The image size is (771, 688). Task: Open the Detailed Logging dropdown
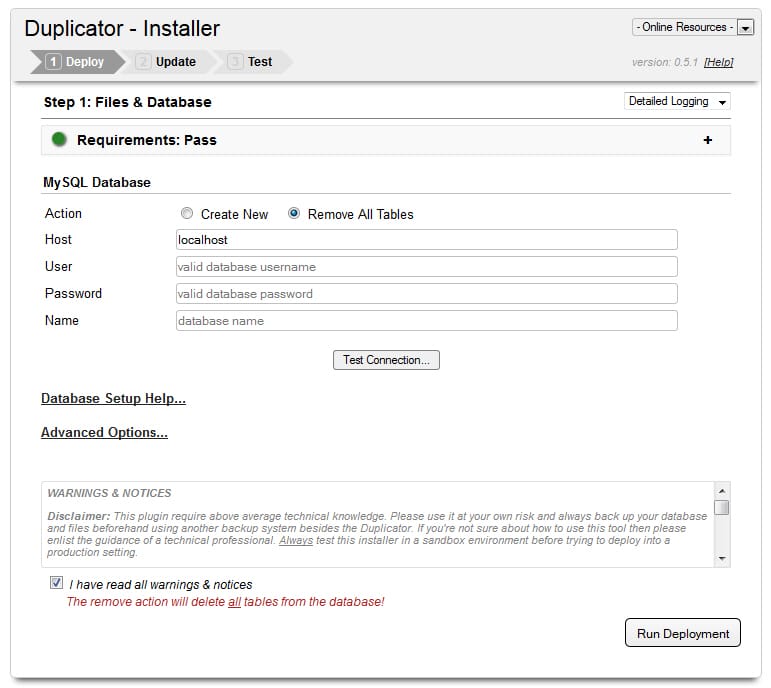[x=677, y=101]
